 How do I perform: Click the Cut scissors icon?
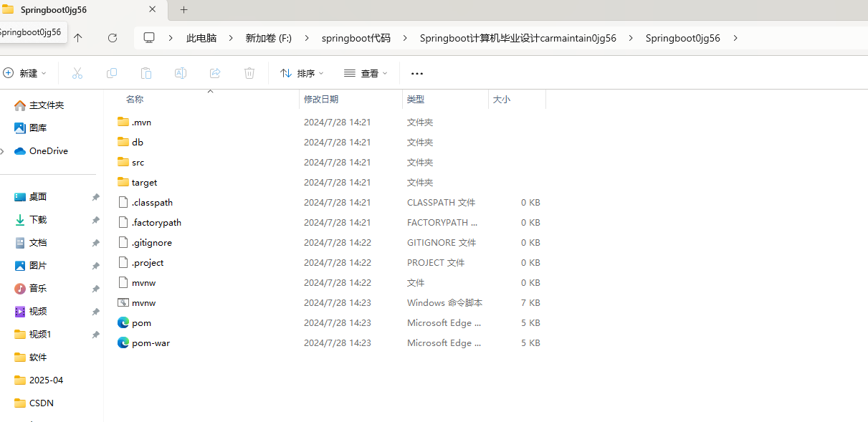77,73
